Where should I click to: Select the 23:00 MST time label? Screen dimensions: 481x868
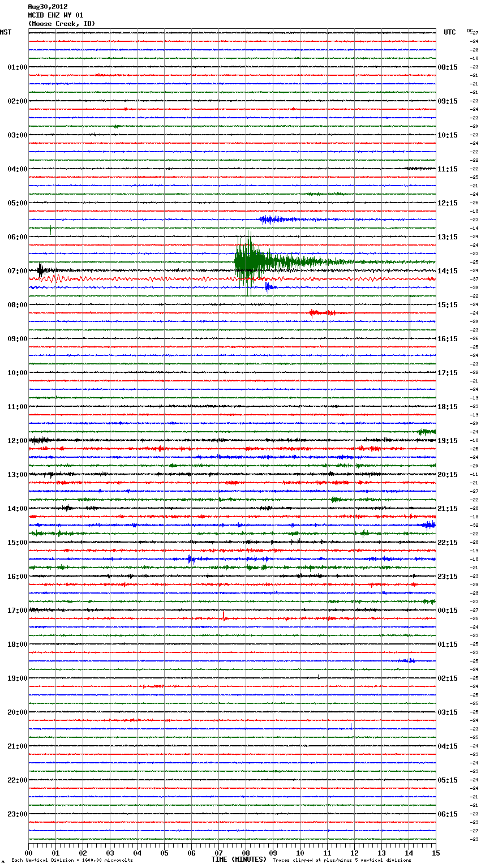tap(17, 814)
